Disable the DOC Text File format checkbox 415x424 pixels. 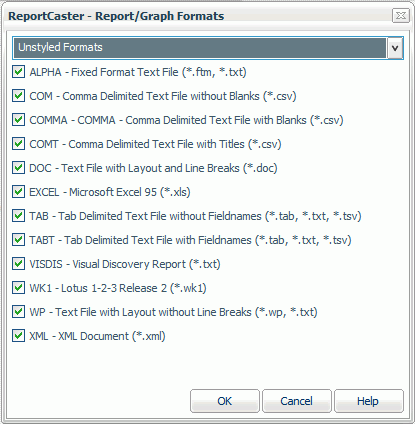click(x=18, y=168)
